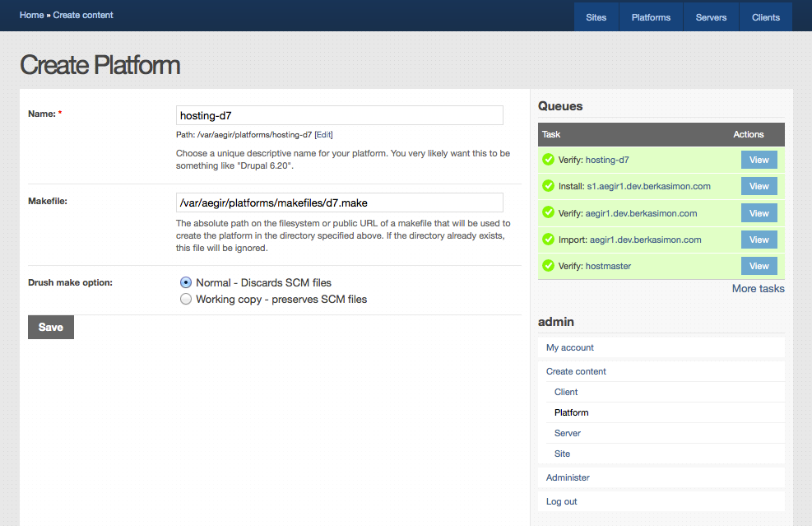Focus the Name input field
Viewport: 812px width, 526px height.
pos(339,115)
